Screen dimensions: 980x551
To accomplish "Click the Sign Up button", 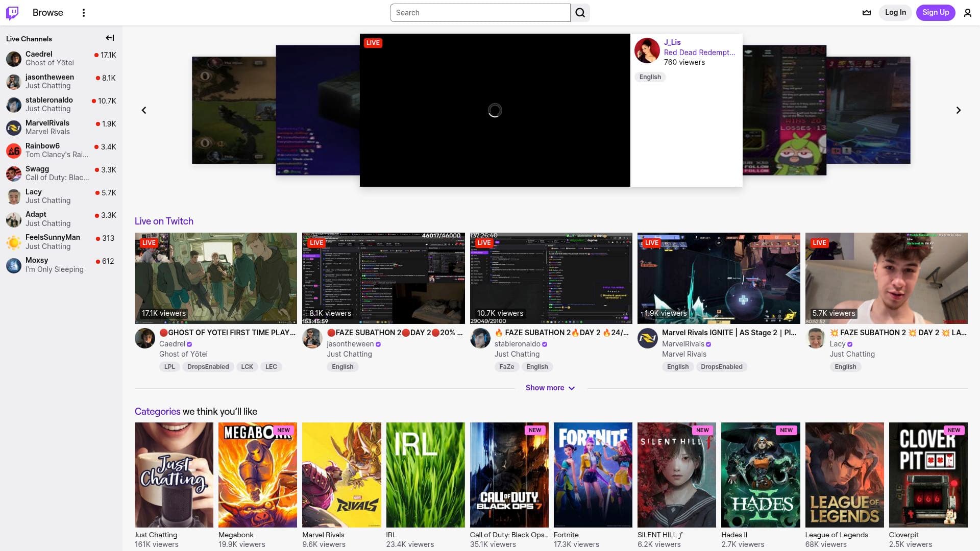I will pyautogui.click(x=936, y=13).
